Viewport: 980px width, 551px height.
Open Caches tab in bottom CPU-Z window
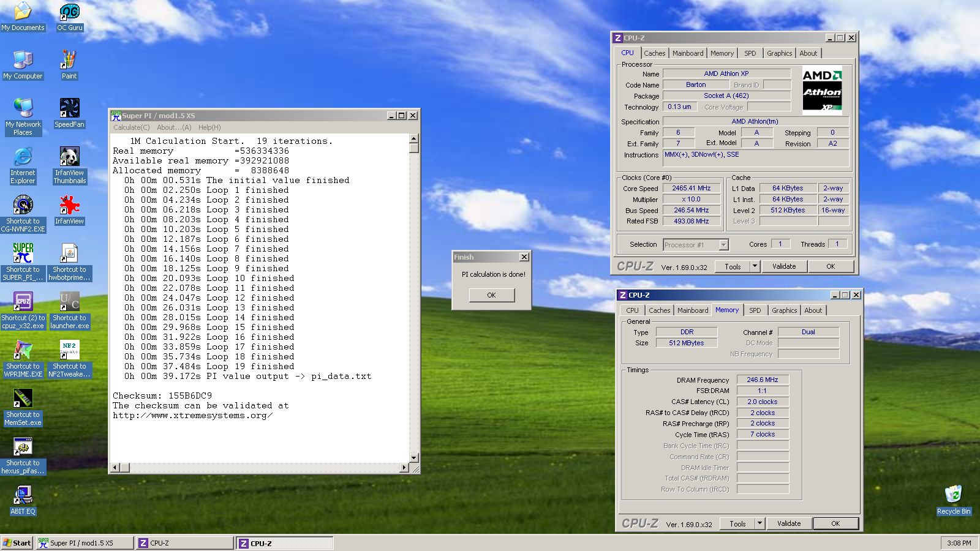click(660, 310)
